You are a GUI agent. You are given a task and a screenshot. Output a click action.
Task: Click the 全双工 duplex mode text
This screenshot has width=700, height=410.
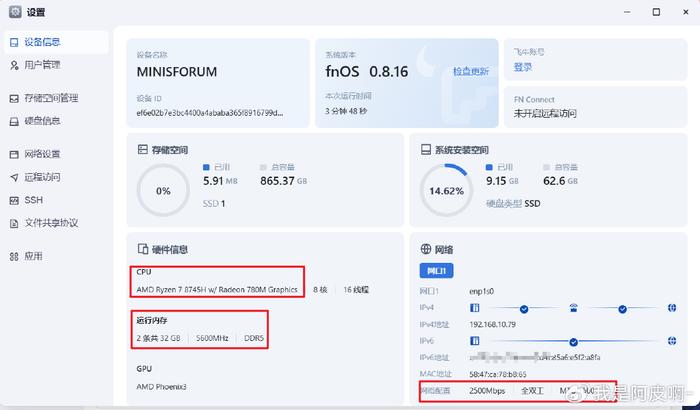point(532,391)
